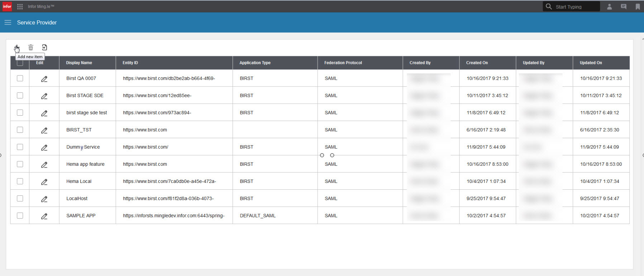Check the LocalHost row checkbox

[20, 198]
